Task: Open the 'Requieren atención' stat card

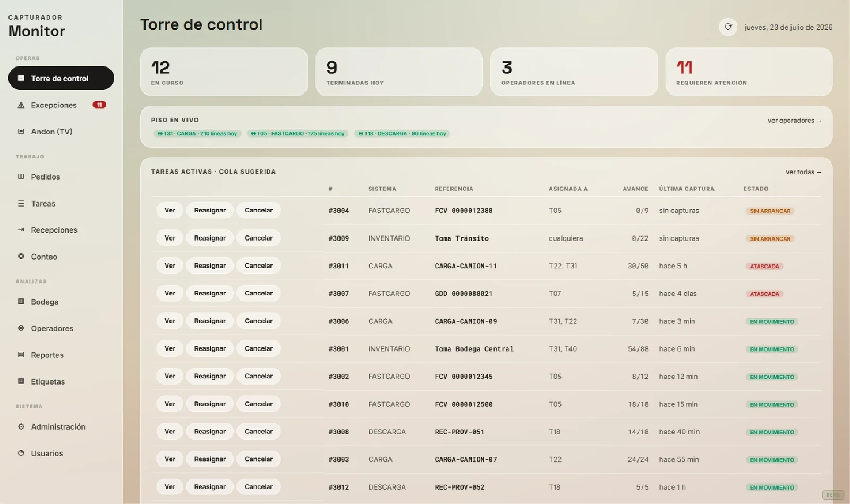Action: [749, 72]
